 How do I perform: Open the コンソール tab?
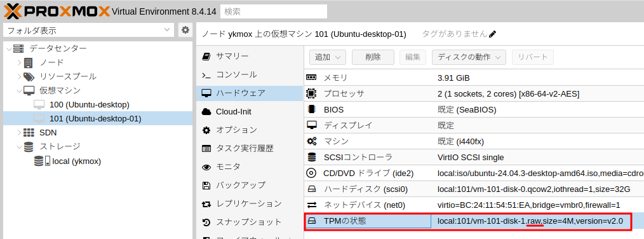[x=250, y=75]
